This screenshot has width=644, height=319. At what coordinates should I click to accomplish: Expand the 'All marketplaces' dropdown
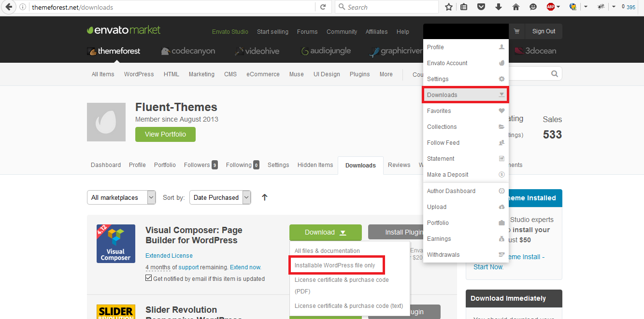coord(123,197)
